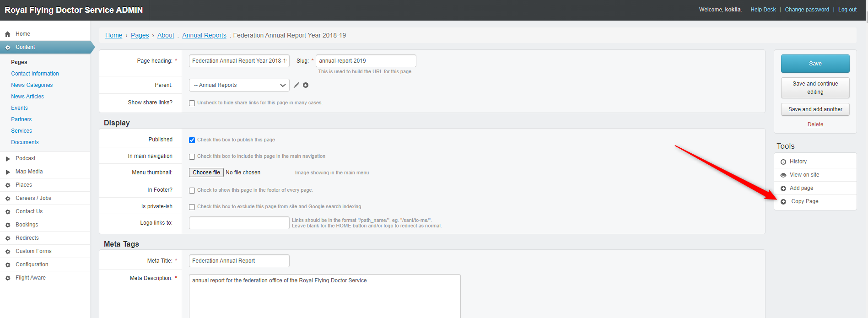This screenshot has height=318, width=868.
Task: Expand the Podcast section arrow
Action: point(8,159)
